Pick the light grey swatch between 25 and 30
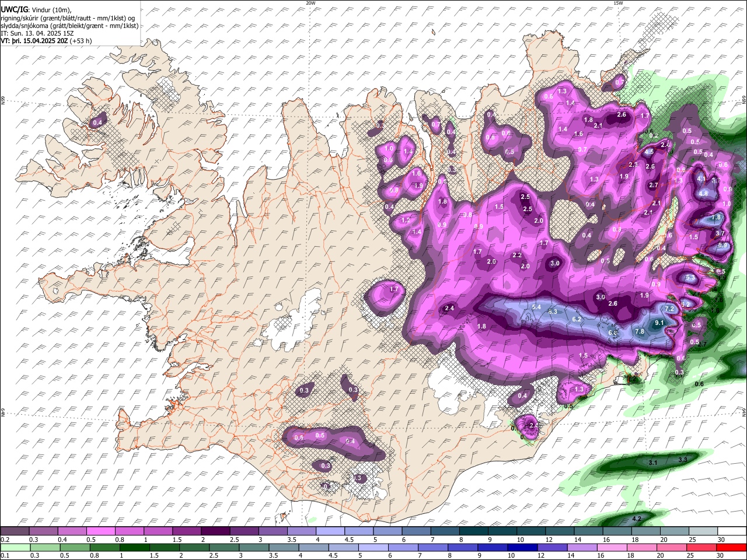The image size is (747, 560). point(703,531)
